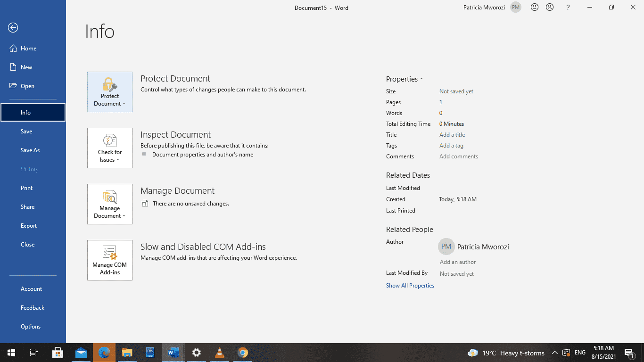Expand the Manage Document chevron
The height and width of the screenshot is (362, 644).
(x=124, y=215)
